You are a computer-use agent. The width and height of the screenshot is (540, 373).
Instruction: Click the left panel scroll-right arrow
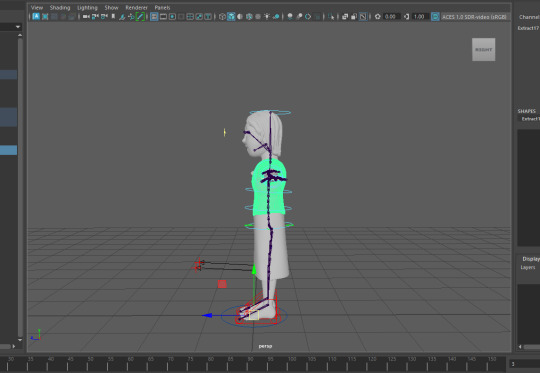point(14,346)
